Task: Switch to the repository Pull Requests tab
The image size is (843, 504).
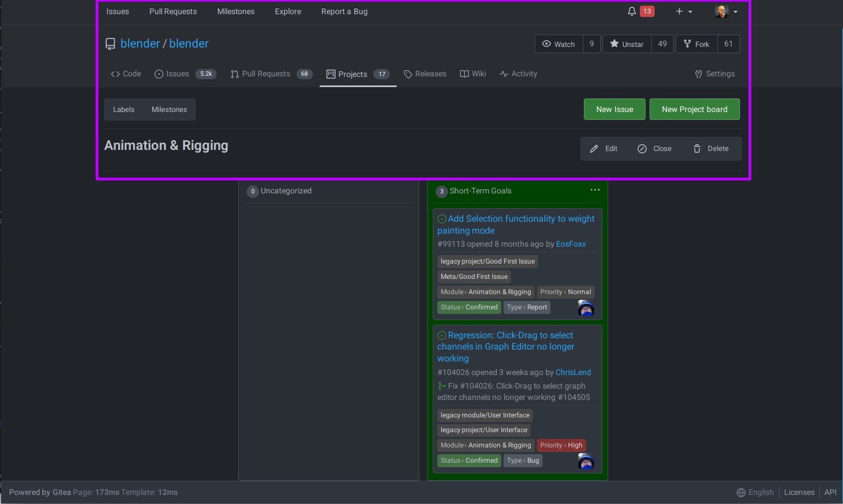Action: (272, 74)
